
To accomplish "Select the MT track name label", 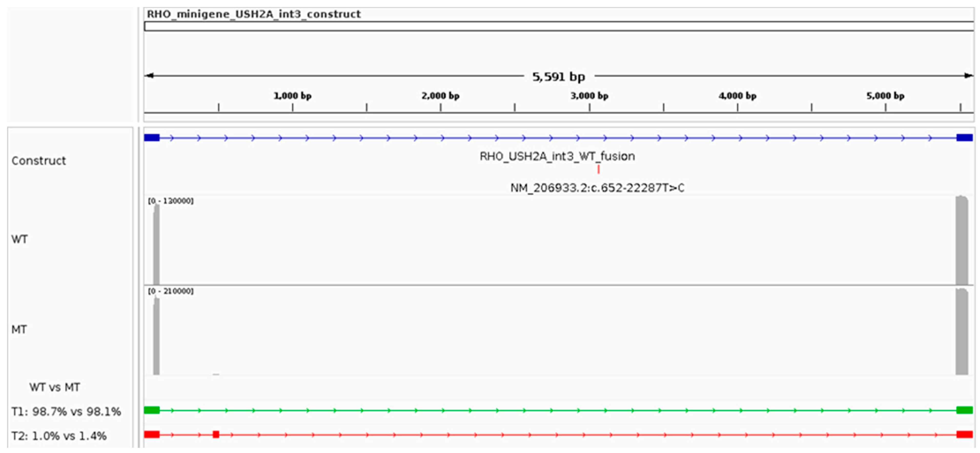I will click(x=19, y=330).
